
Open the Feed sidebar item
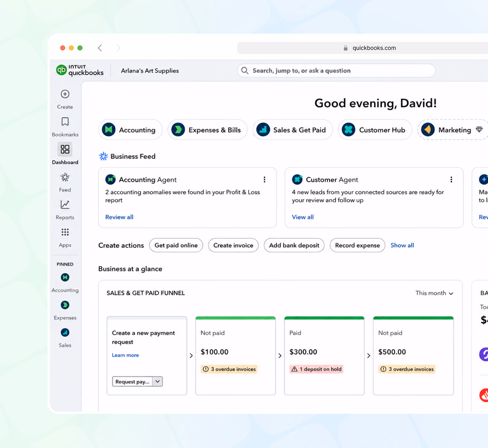[x=65, y=182]
